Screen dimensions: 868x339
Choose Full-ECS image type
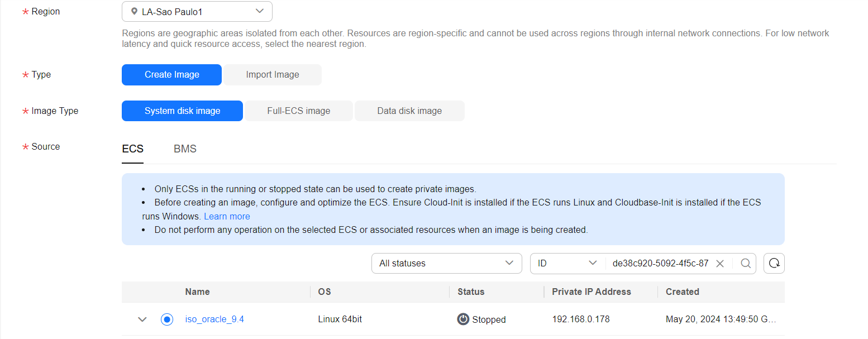[x=298, y=111]
